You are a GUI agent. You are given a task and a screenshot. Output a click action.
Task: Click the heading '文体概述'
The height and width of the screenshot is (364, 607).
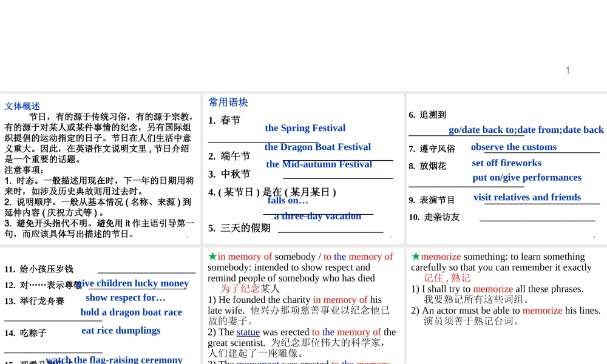coord(22,106)
